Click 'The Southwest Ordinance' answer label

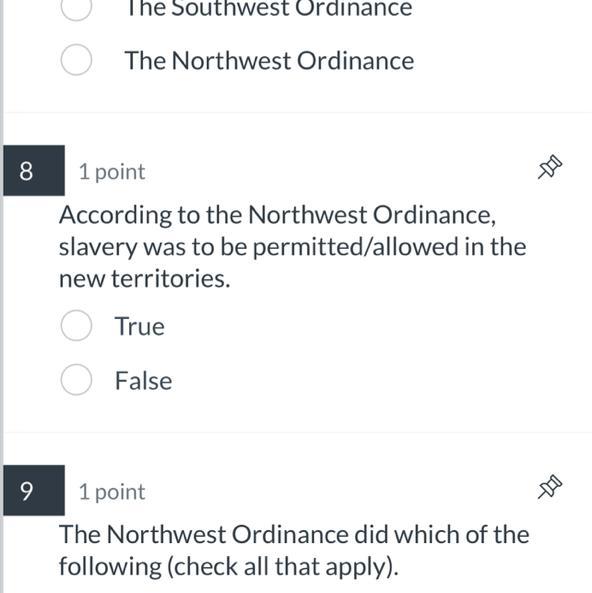[x=269, y=8]
